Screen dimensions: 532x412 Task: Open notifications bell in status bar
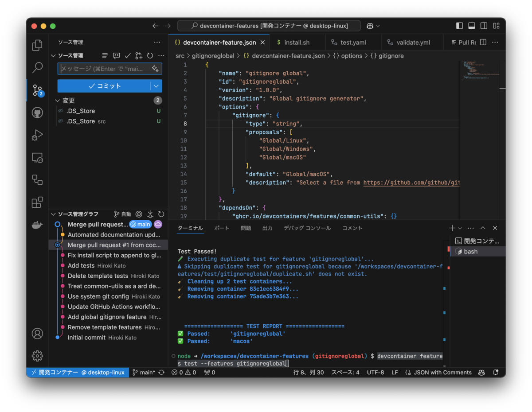[x=496, y=373]
